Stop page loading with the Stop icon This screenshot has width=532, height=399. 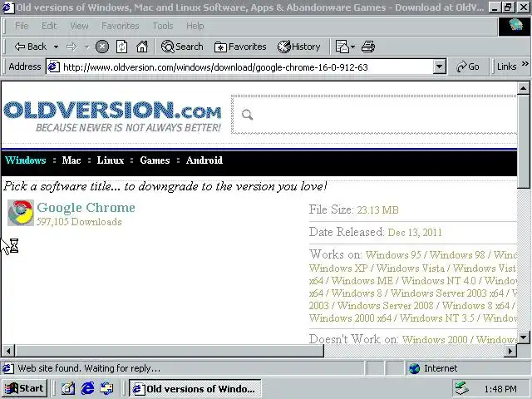click(x=102, y=47)
